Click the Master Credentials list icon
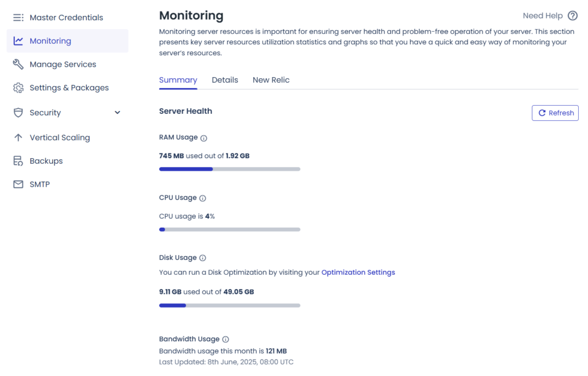The width and height of the screenshot is (588, 376). pyautogui.click(x=18, y=18)
